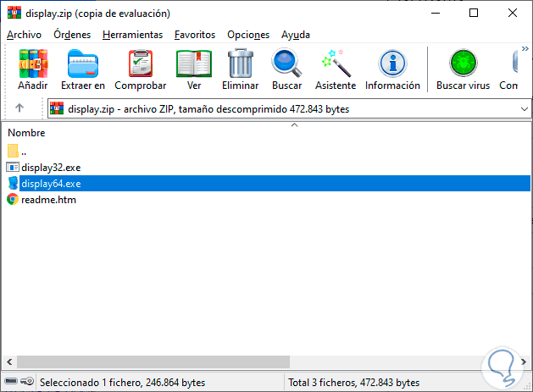Select the '..' parent directory entry

(x=24, y=152)
